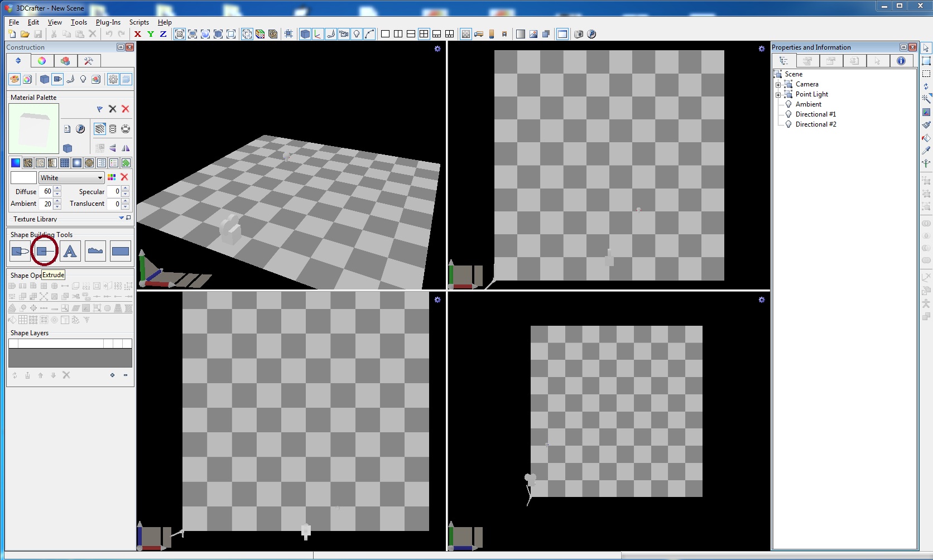The height and width of the screenshot is (560, 933).
Task: Open a scene file with the folder icon
Action: click(25, 34)
